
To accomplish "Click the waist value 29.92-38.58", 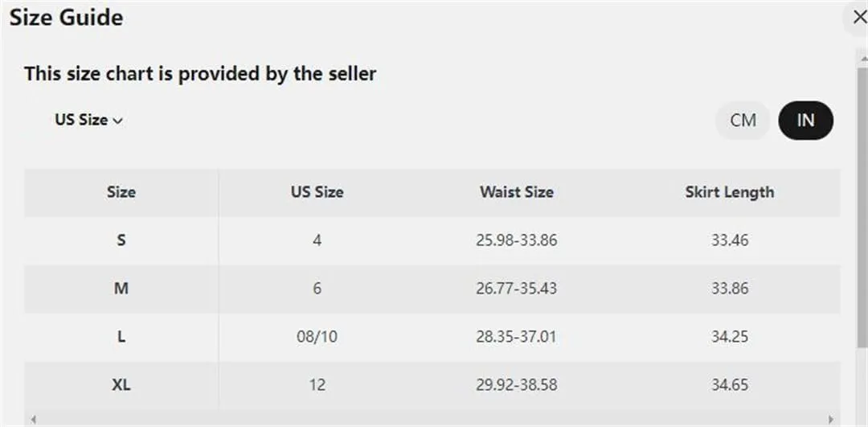I will click(517, 385).
